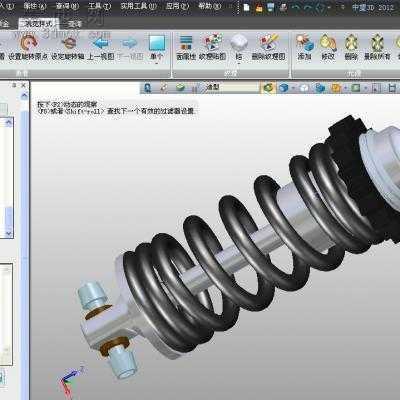Click the Delete (删除) light icon
Image resolution: width=400 pixels, height=400 pixels.
[351, 42]
